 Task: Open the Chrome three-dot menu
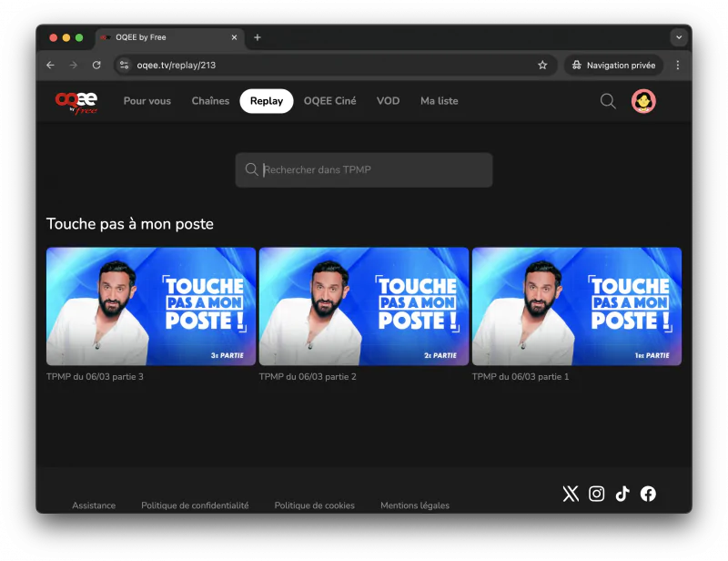pyautogui.click(x=678, y=66)
